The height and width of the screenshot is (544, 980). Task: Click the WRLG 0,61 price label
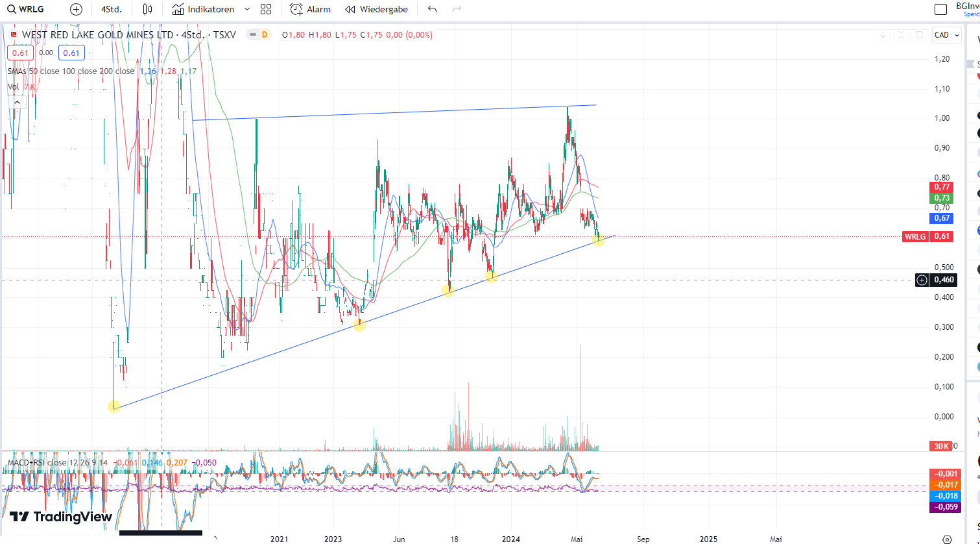tap(927, 236)
